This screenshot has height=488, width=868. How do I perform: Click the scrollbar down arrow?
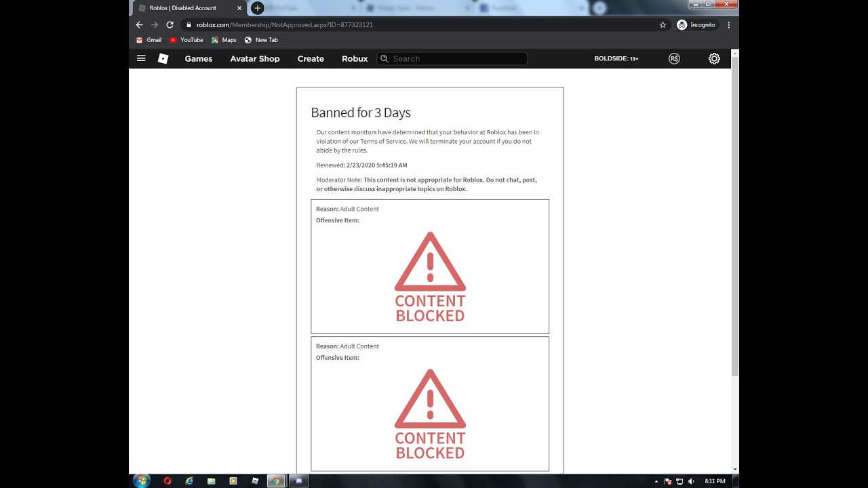[735, 469]
